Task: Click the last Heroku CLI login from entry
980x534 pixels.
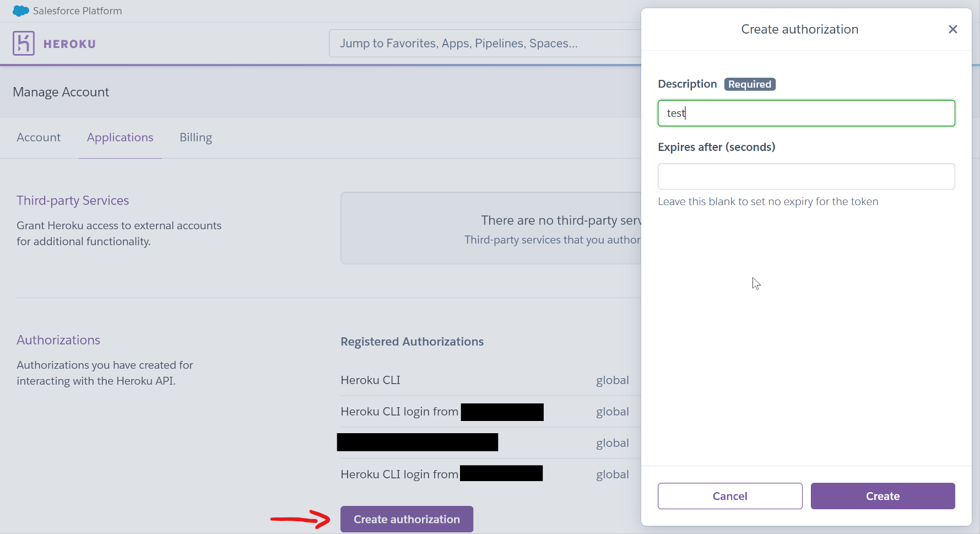Action: (399, 474)
